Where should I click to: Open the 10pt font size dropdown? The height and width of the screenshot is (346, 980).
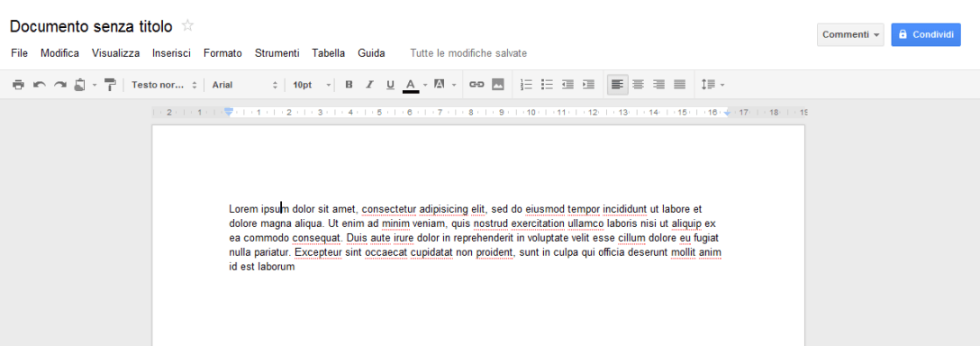(312, 85)
